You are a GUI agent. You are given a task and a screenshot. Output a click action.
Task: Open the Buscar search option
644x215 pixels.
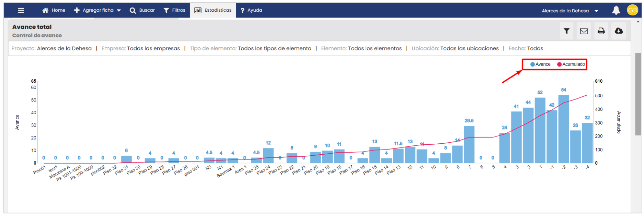click(142, 10)
